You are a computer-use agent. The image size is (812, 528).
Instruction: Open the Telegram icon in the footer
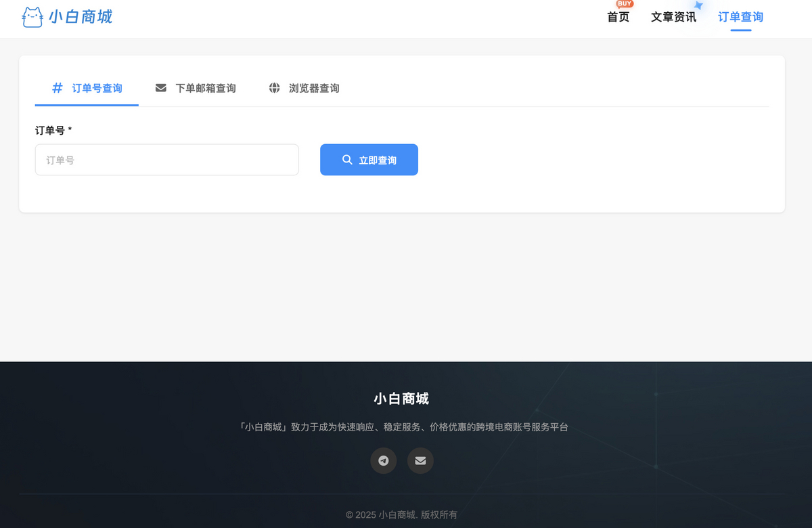[x=384, y=460]
